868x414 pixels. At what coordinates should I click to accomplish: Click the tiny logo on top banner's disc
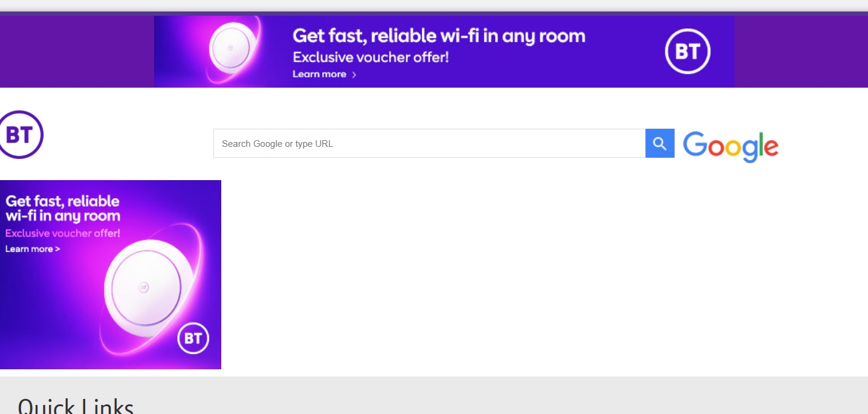230,48
